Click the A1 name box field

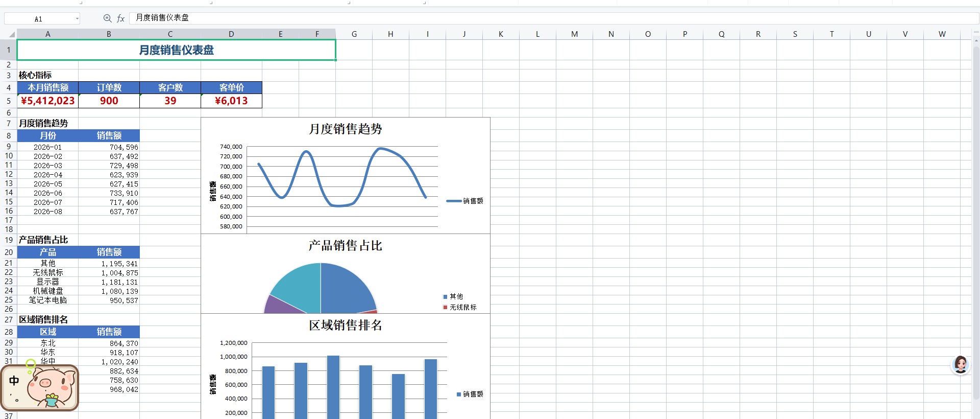pyautogui.click(x=39, y=19)
